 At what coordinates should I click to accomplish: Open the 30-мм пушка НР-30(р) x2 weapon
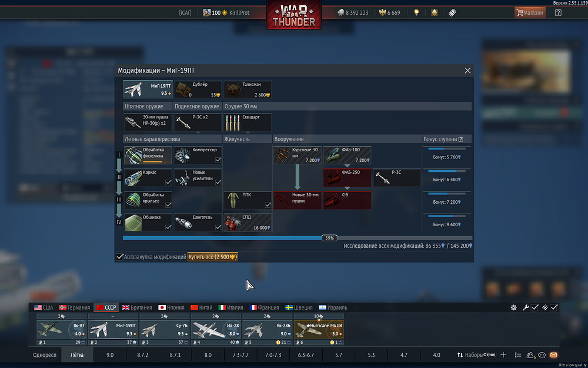[148, 122]
